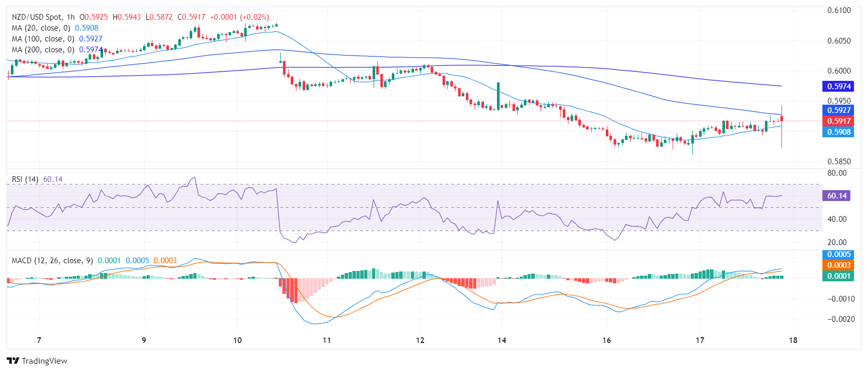Click the 0.6050 level on price axis
Screen dimensions: 868x372
pyautogui.click(x=838, y=41)
